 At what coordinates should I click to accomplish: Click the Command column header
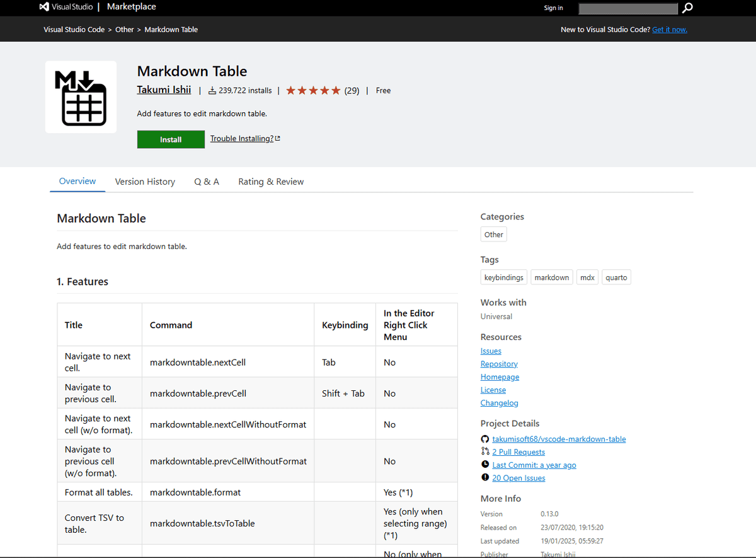coord(228,325)
